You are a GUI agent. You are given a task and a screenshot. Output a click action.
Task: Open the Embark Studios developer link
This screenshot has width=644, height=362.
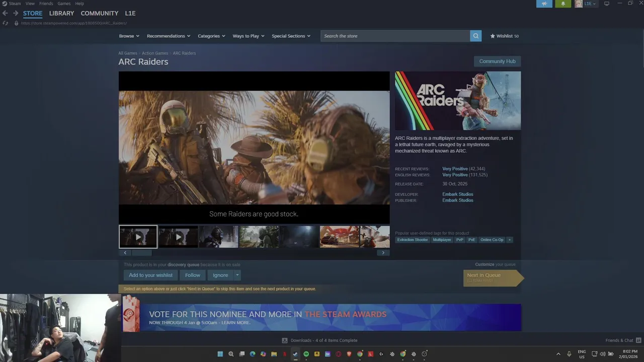pyautogui.click(x=458, y=194)
